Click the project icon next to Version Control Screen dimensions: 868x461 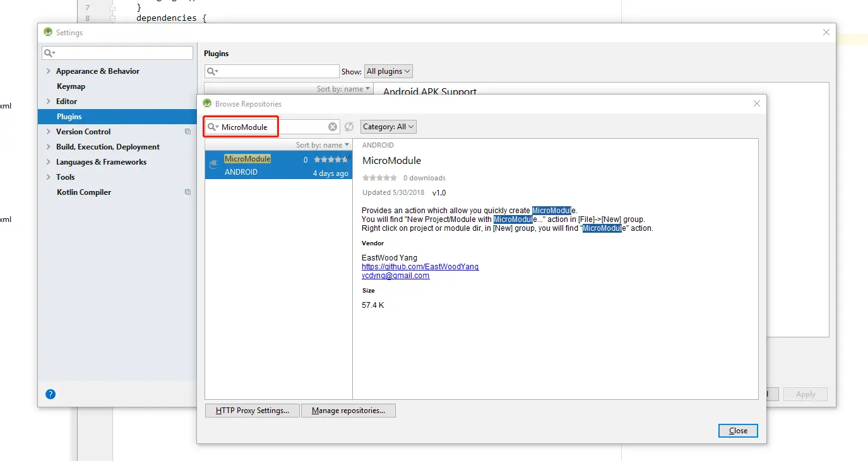point(187,132)
